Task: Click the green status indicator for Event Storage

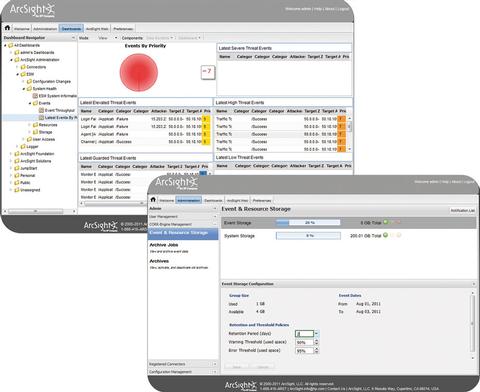Action: coord(386,222)
